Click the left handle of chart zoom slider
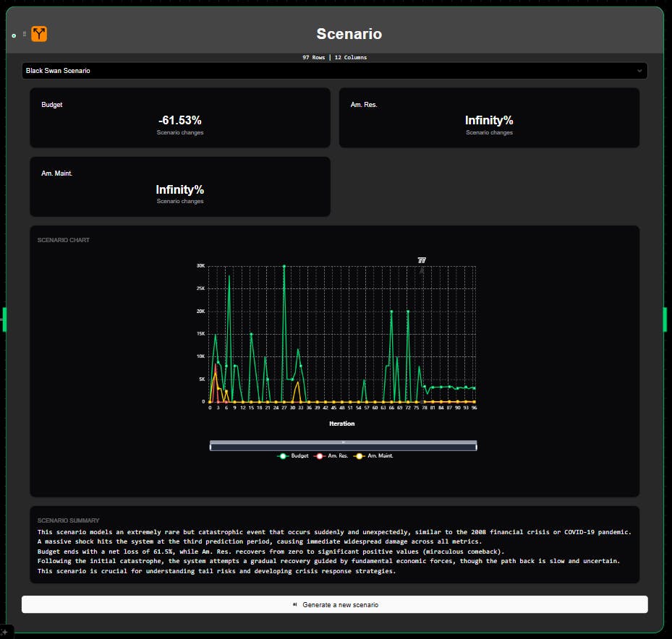This screenshot has width=672, height=639. pyautogui.click(x=210, y=447)
